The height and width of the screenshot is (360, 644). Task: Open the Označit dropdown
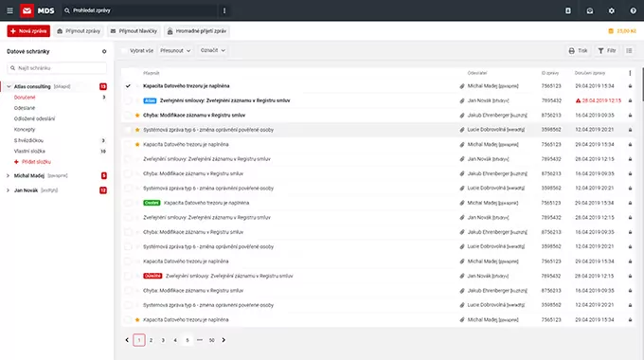[x=213, y=50]
